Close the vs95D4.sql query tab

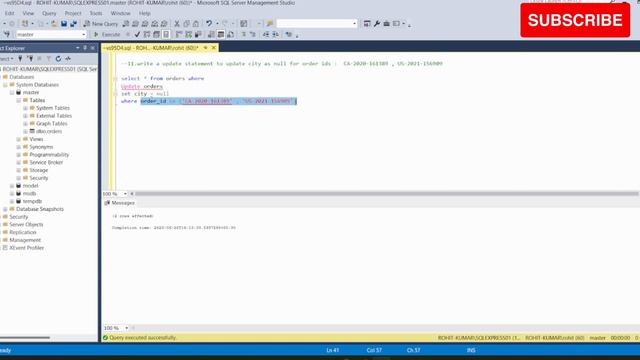point(213,48)
